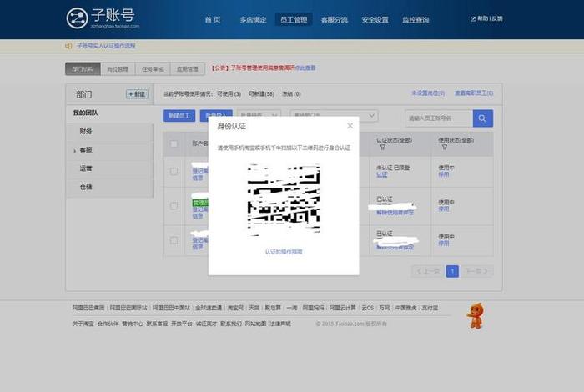Open the 子账号实人认证操作流程 link

106,46
